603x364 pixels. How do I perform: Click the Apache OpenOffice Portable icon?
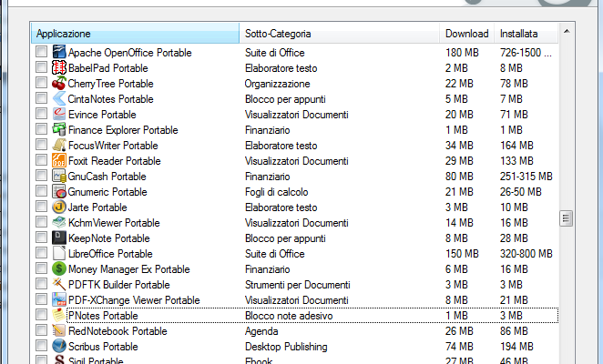[59, 52]
